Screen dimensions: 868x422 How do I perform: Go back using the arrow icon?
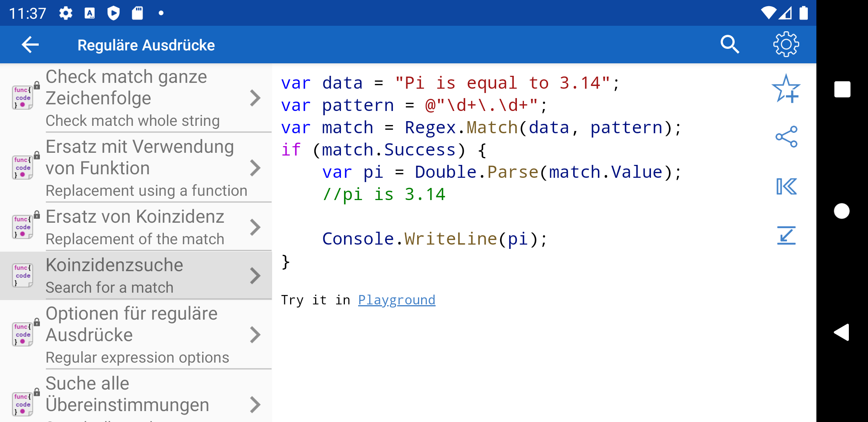click(30, 45)
